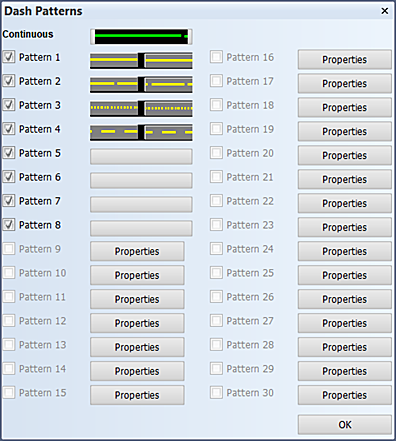Open Pattern 3 dotted line preview
The image size is (396, 441).
click(x=141, y=108)
